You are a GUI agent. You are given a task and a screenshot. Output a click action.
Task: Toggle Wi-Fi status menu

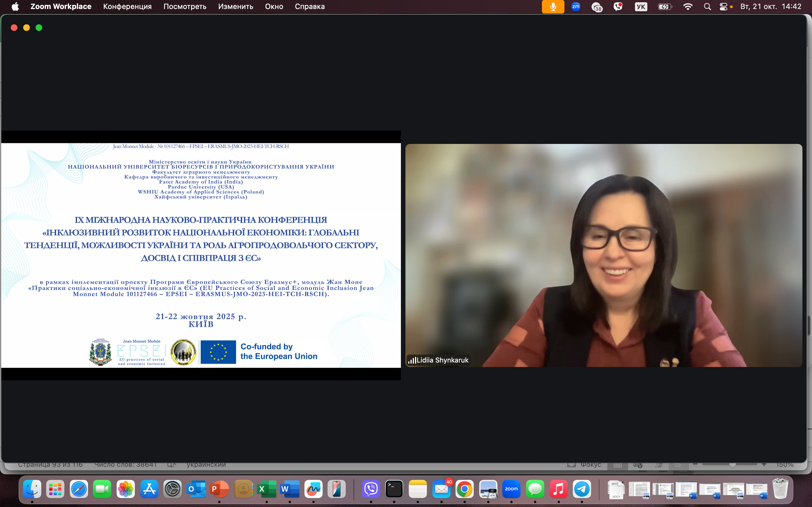[687, 7]
